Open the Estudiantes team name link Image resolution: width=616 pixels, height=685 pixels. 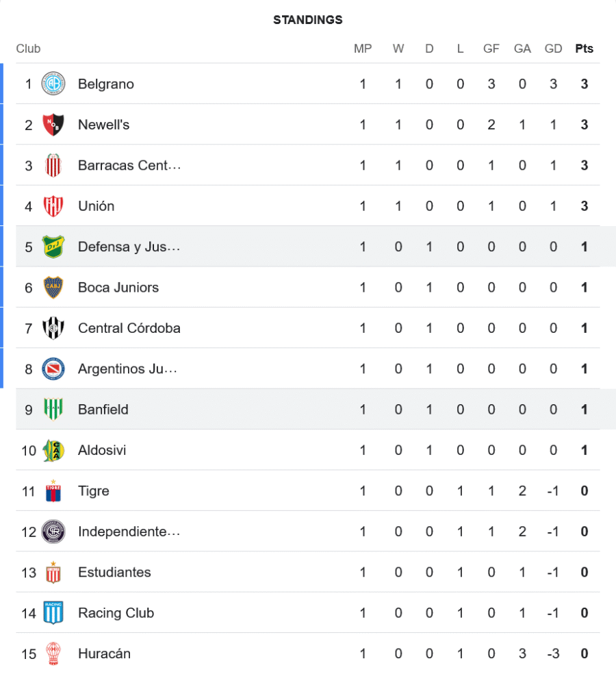pyautogui.click(x=114, y=573)
